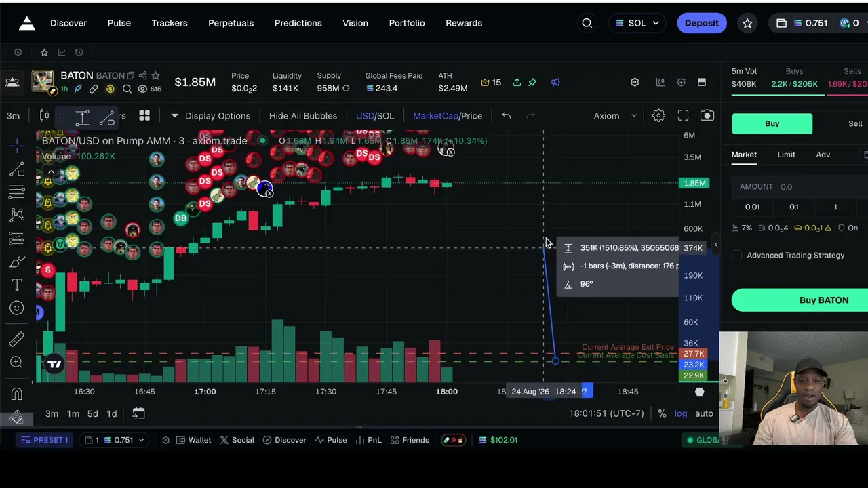Collapse the chart legend chevron

tap(51, 172)
